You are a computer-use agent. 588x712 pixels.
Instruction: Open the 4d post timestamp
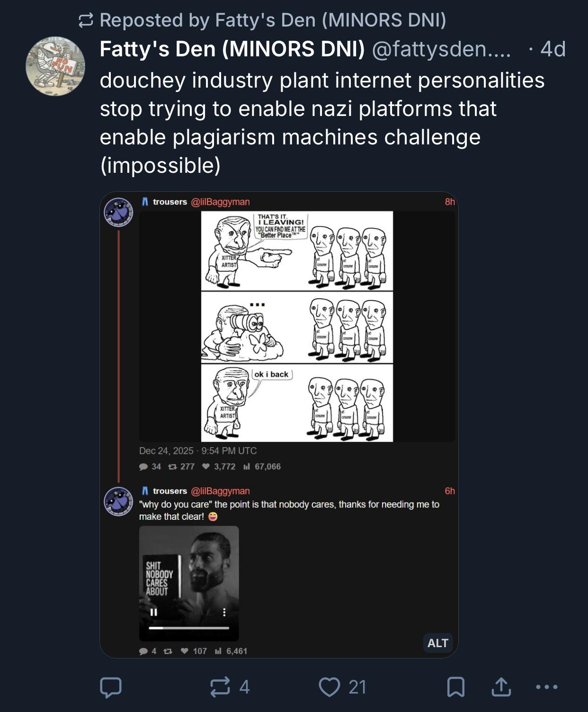coord(552,49)
